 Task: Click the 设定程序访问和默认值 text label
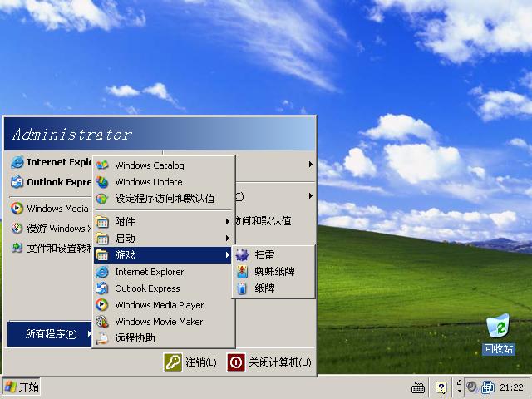165,199
